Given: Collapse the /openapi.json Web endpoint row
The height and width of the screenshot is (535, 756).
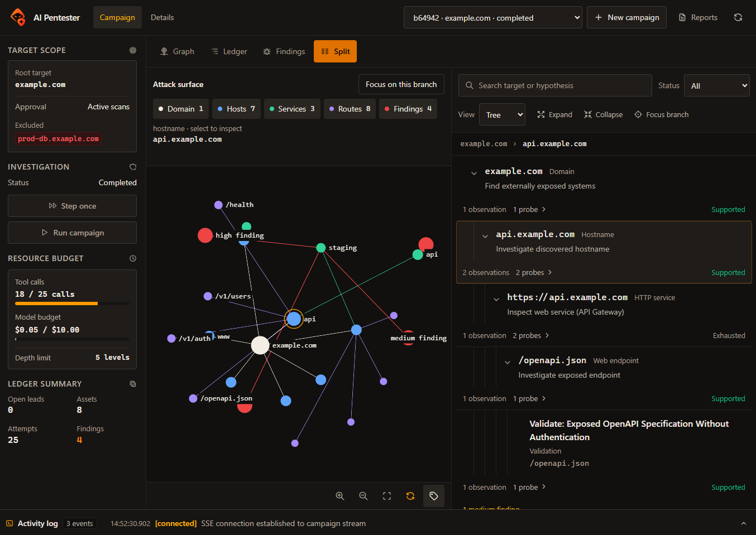Looking at the screenshot, I should pos(508,362).
